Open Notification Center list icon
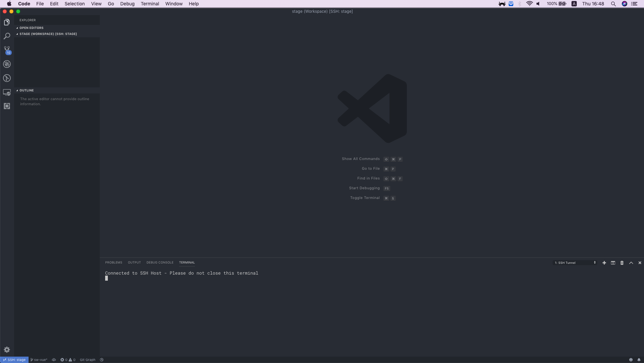The width and height of the screenshot is (644, 363). click(634, 4)
